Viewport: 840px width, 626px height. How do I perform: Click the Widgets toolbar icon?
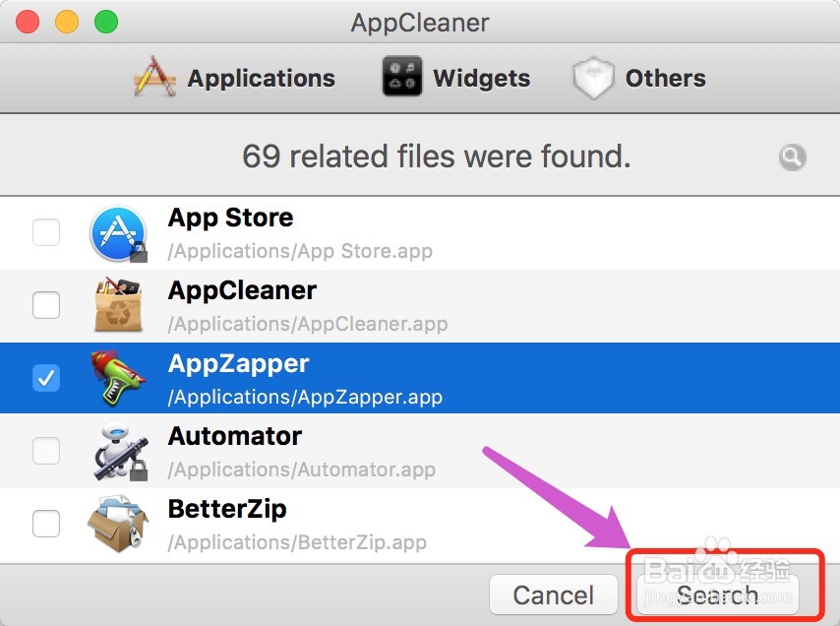pos(402,78)
